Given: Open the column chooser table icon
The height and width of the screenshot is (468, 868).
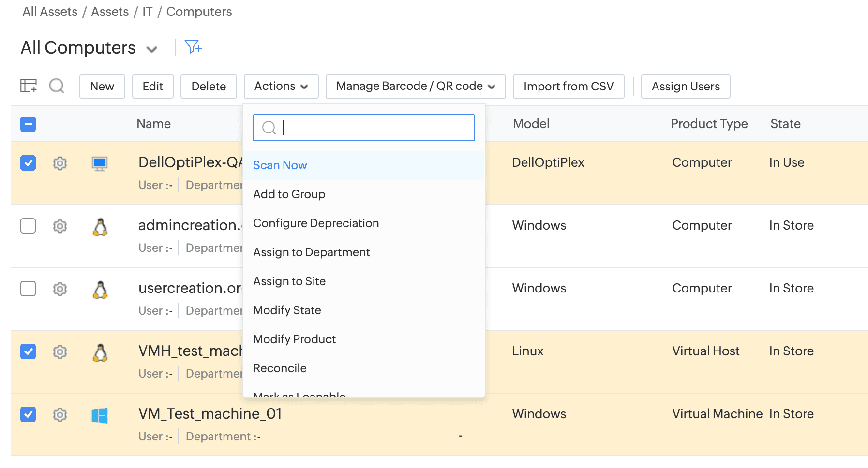Looking at the screenshot, I should (x=29, y=86).
